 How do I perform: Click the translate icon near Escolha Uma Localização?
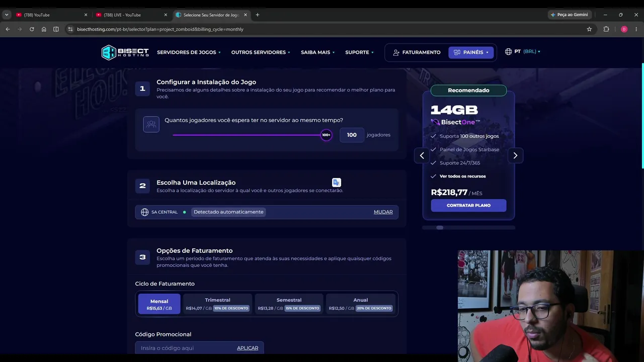337,183
